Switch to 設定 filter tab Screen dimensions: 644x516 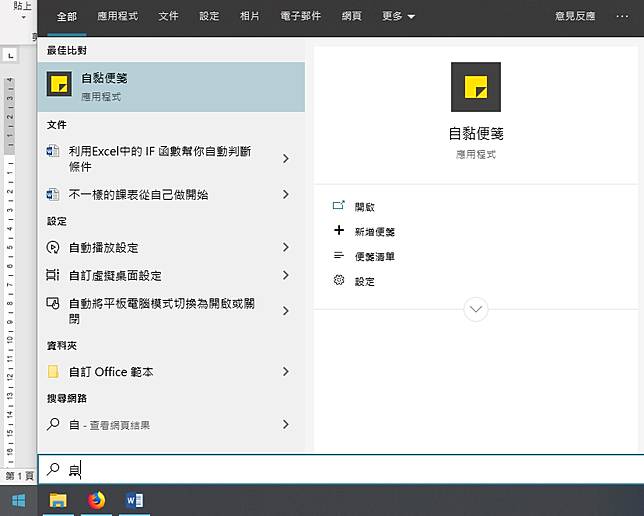(209, 16)
